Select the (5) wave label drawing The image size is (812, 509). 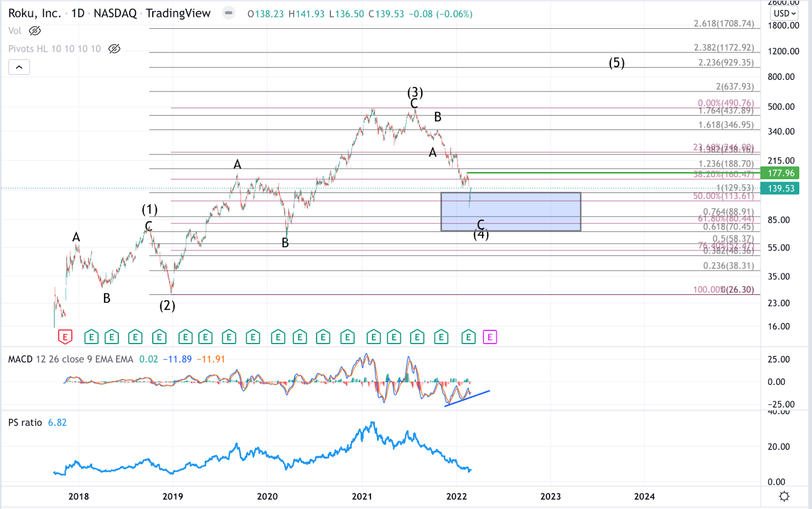click(x=617, y=62)
